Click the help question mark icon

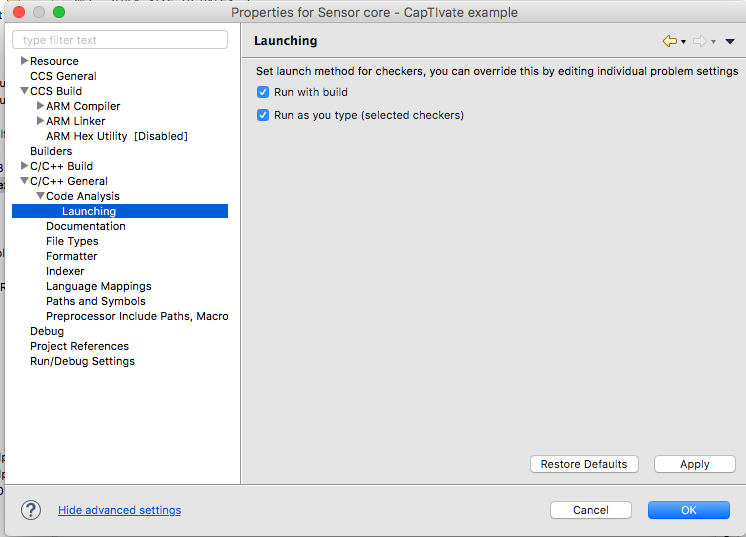(31, 510)
